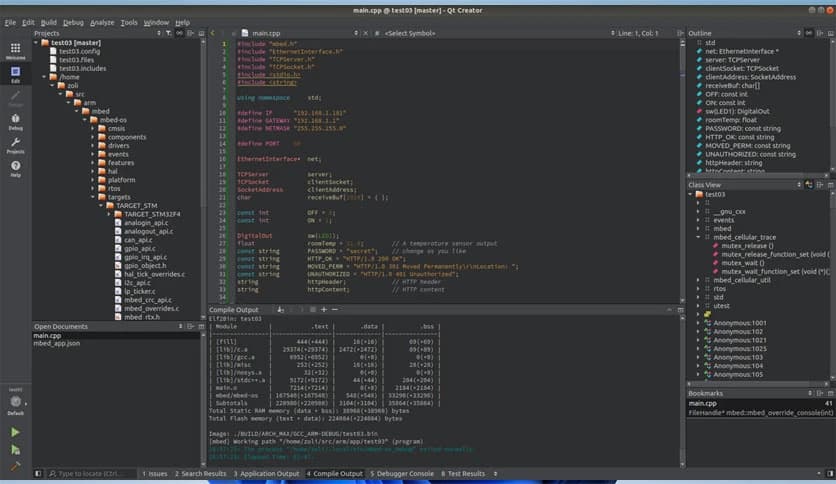The width and height of the screenshot is (836, 484).
Task: Open the Outline panel type dropdown
Action: pos(799,33)
